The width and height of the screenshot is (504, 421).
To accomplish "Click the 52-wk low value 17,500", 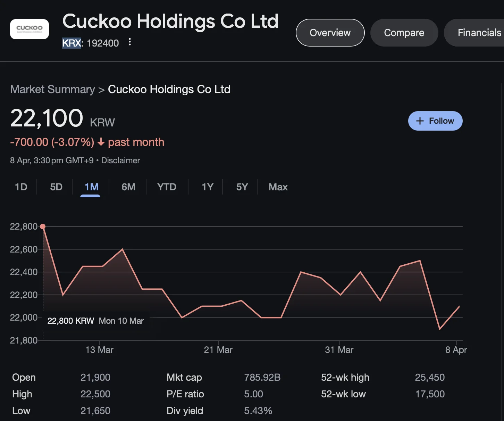I will coord(430,394).
